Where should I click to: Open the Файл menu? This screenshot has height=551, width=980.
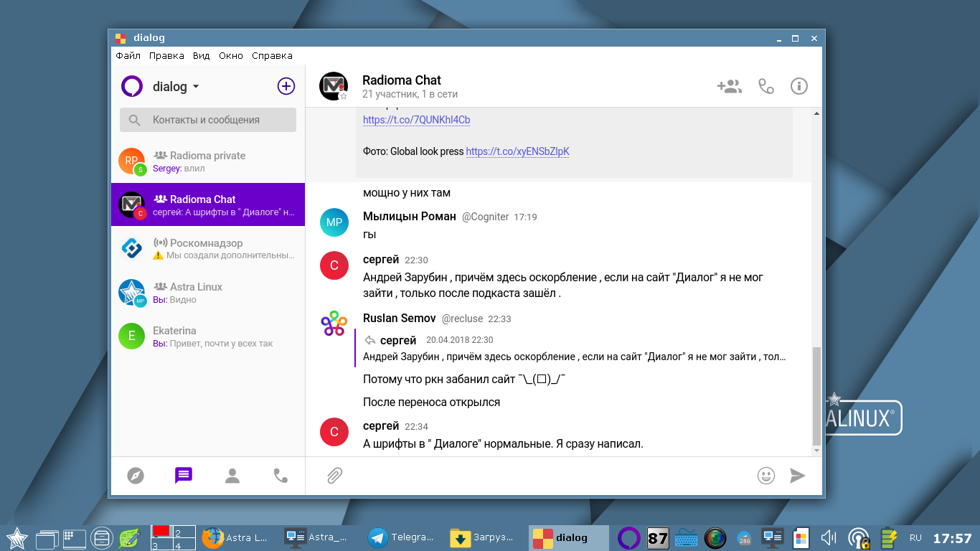click(x=128, y=55)
